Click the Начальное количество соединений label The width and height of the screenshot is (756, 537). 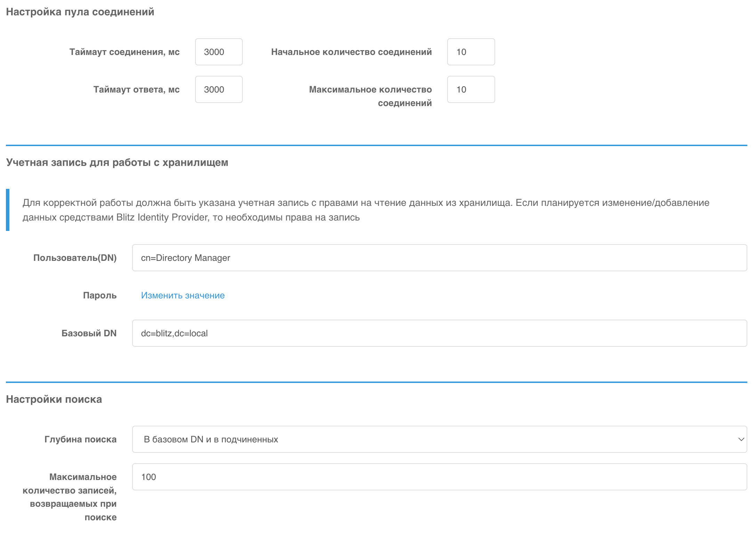pyautogui.click(x=351, y=52)
